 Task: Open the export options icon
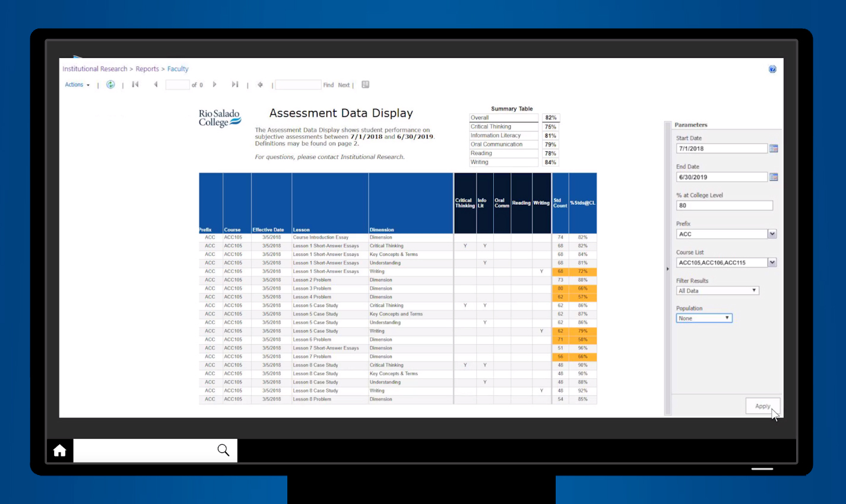pyautogui.click(x=365, y=84)
